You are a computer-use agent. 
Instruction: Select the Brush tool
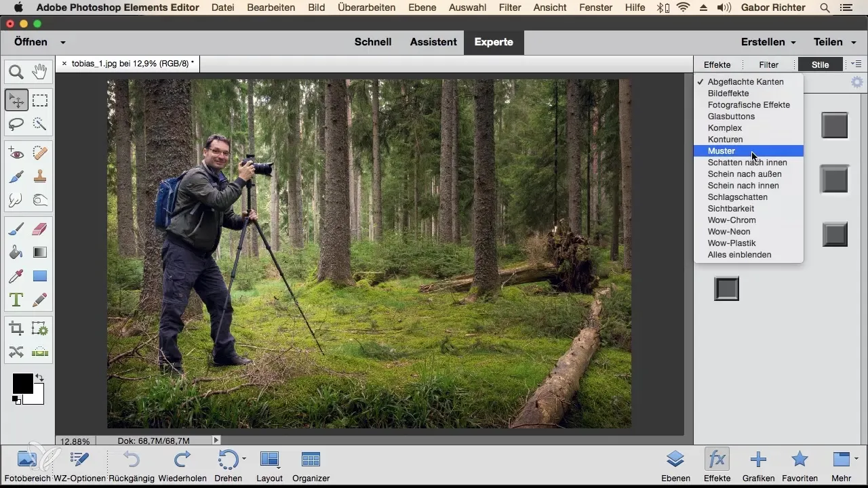pyautogui.click(x=16, y=229)
